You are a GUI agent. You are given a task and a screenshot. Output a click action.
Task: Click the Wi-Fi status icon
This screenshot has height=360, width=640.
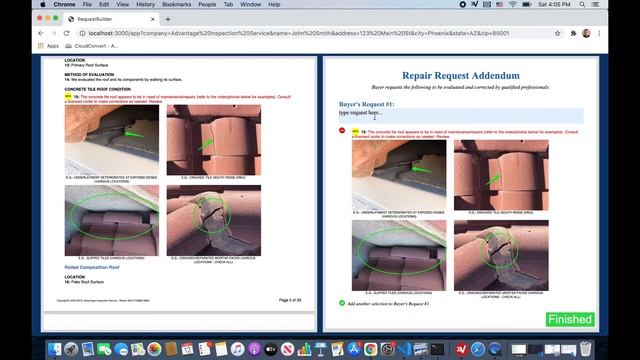pyautogui.click(x=513, y=4)
